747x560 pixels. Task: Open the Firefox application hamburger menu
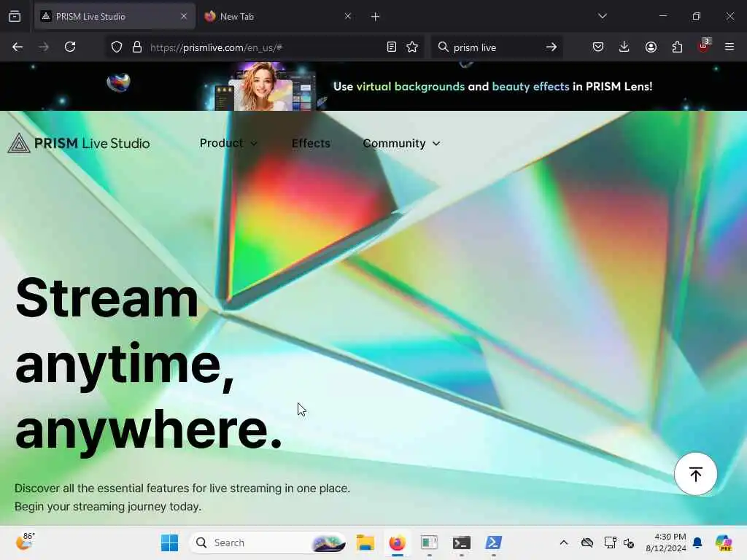click(729, 47)
